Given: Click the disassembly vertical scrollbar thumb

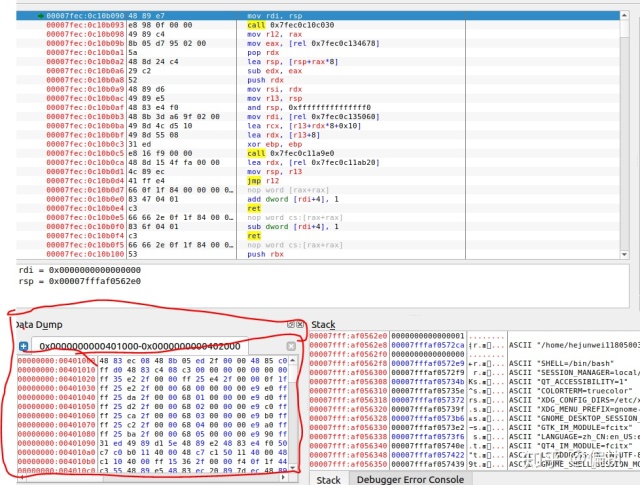Looking at the screenshot, I should [x=624, y=29].
